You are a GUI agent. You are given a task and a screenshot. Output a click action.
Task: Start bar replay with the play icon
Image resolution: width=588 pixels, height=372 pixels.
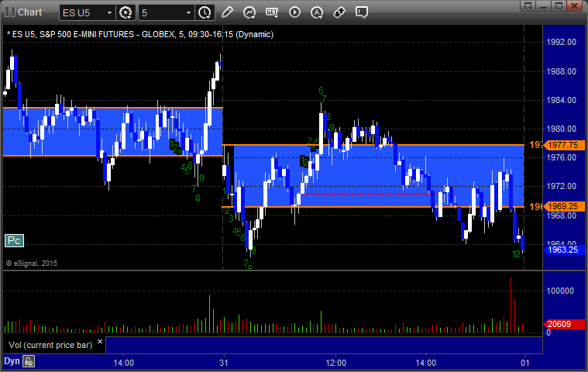294,12
